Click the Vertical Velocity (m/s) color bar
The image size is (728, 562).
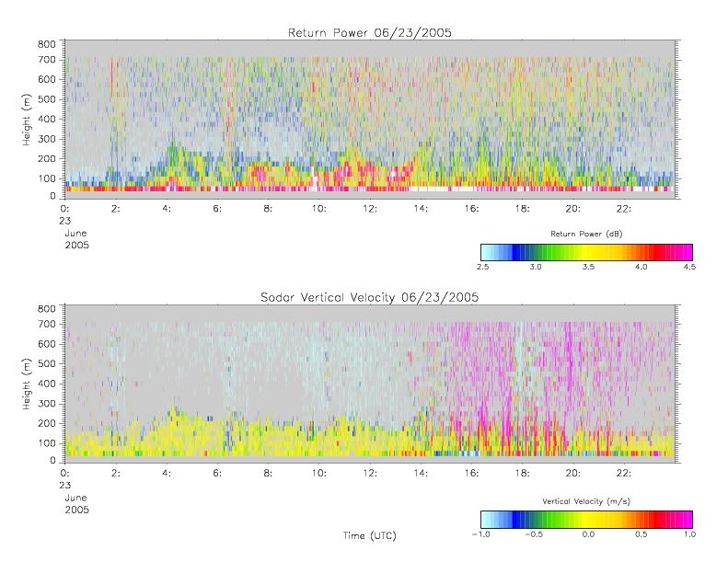pyautogui.click(x=586, y=520)
